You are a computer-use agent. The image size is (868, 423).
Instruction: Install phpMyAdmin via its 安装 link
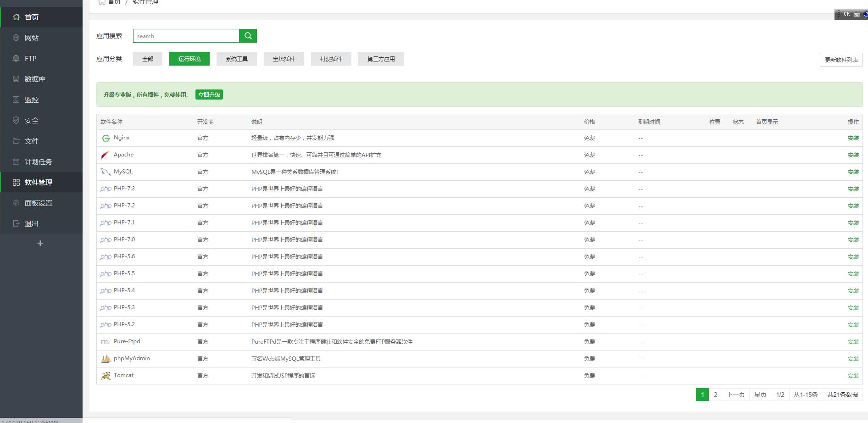pos(853,359)
